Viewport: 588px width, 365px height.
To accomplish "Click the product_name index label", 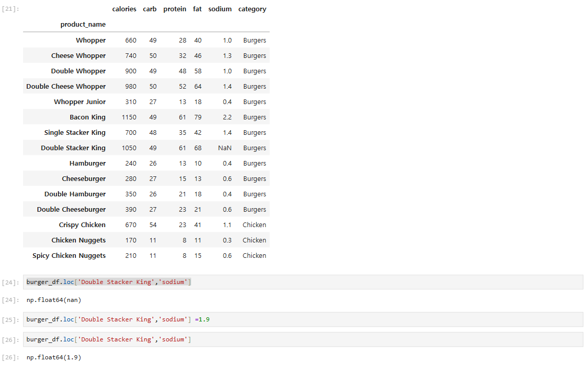I will point(83,25).
